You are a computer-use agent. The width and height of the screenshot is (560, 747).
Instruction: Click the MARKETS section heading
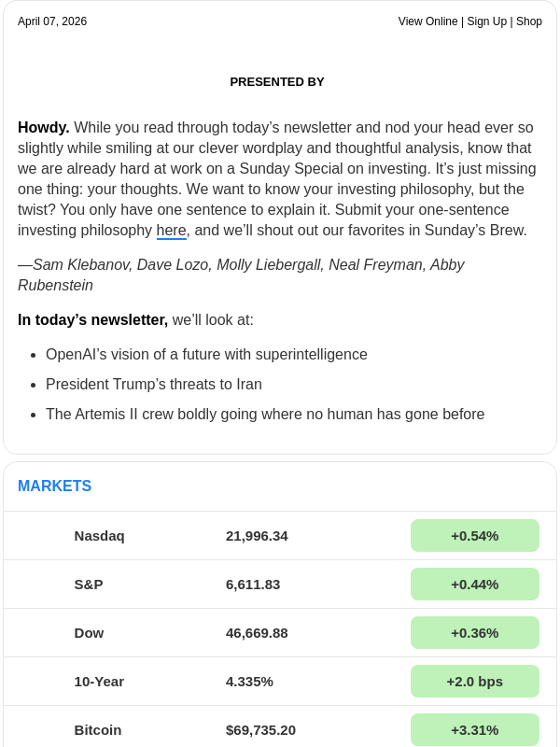[54, 486]
